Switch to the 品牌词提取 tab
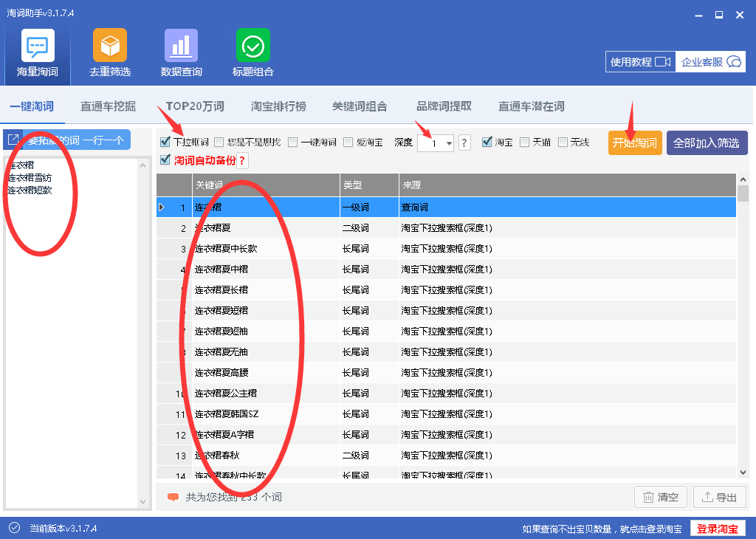This screenshot has height=539, width=756. (444, 106)
